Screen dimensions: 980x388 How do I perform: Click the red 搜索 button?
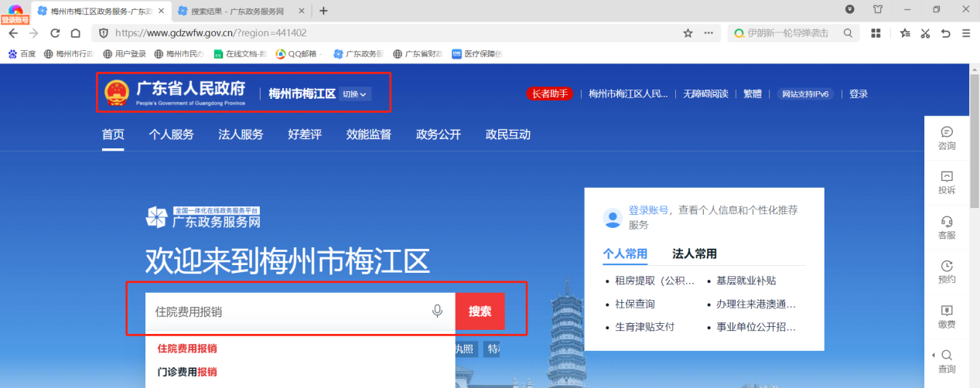click(480, 311)
